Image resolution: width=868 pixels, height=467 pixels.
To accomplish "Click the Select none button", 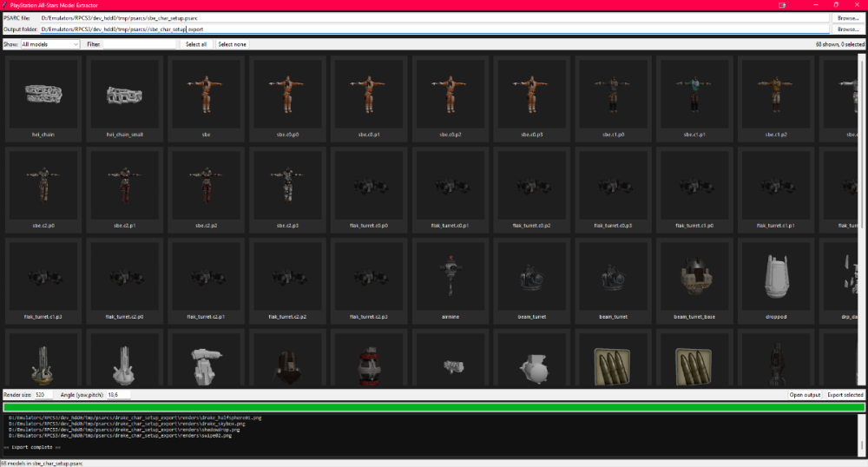I will tap(232, 44).
